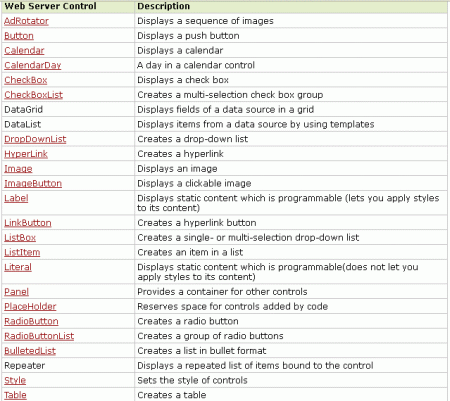Follow the CalendarDay link
The height and width of the screenshot is (401, 450).
point(33,65)
